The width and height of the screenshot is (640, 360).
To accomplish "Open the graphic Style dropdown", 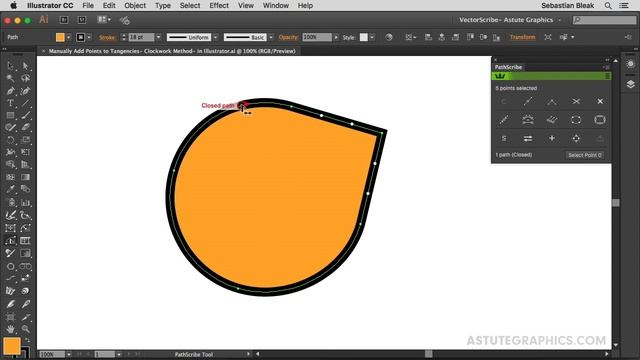I will tap(372, 37).
